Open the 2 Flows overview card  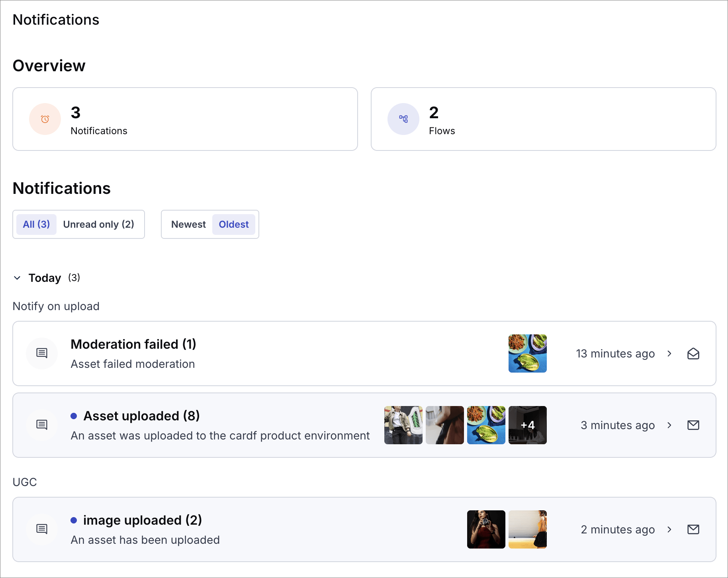[543, 119]
